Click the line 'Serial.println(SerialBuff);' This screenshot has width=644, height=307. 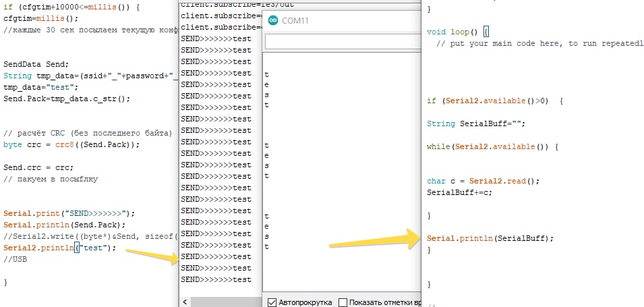point(490,238)
